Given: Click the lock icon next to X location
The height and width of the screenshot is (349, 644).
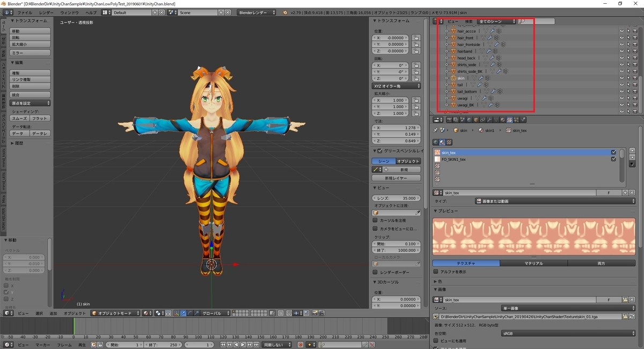Looking at the screenshot, I should [x=416, y=38].
